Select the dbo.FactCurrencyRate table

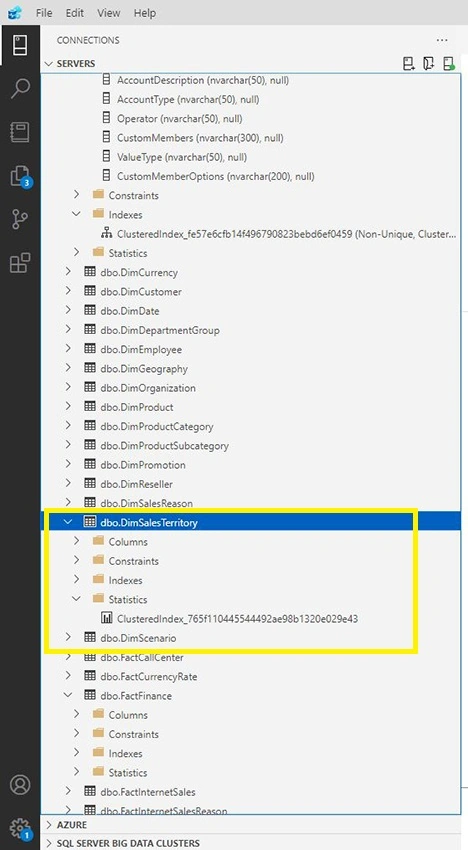click(x=149, y=677)
